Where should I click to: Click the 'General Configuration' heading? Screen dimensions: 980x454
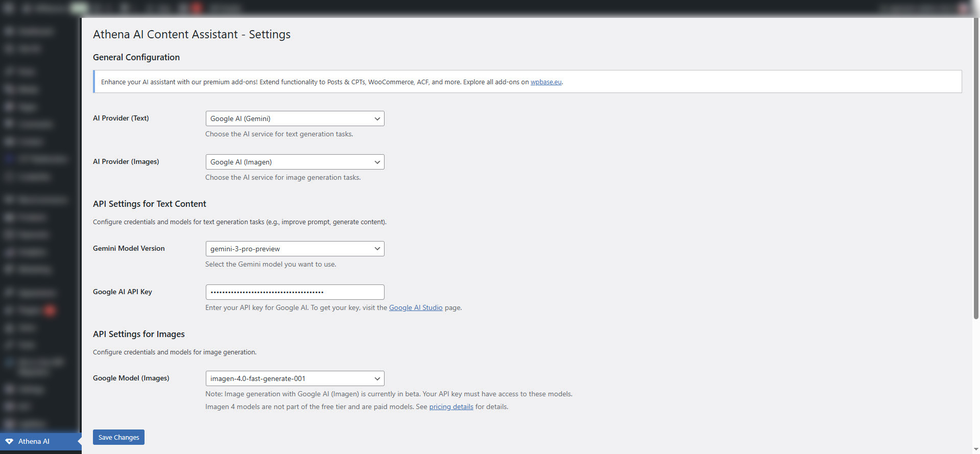[136, 57]
